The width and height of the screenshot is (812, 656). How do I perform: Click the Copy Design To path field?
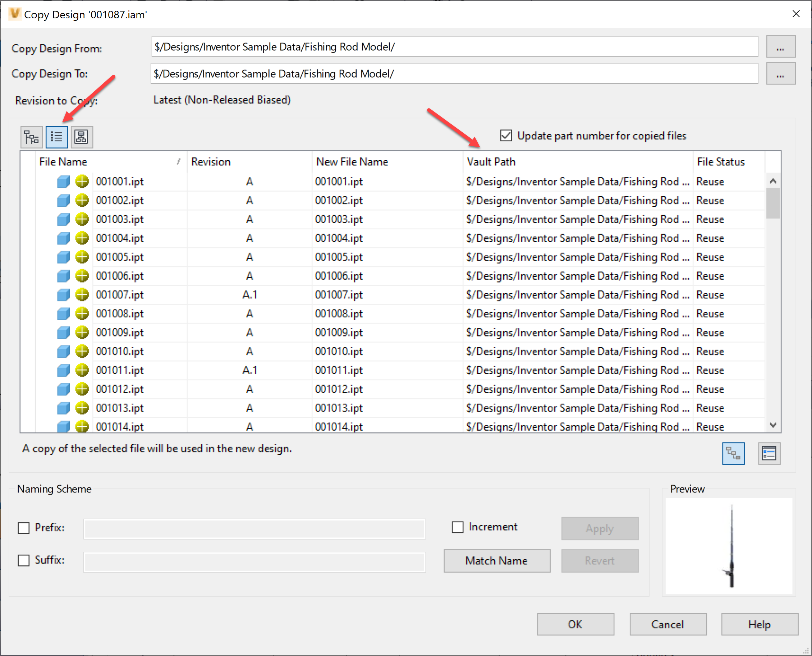[x=455, y=74]
